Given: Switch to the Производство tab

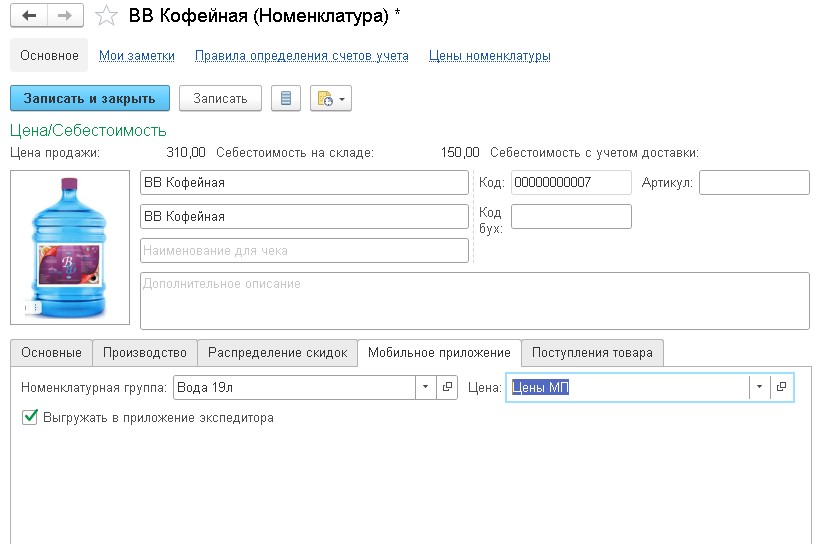Looking at the screenshot, I should coord(145,353).
